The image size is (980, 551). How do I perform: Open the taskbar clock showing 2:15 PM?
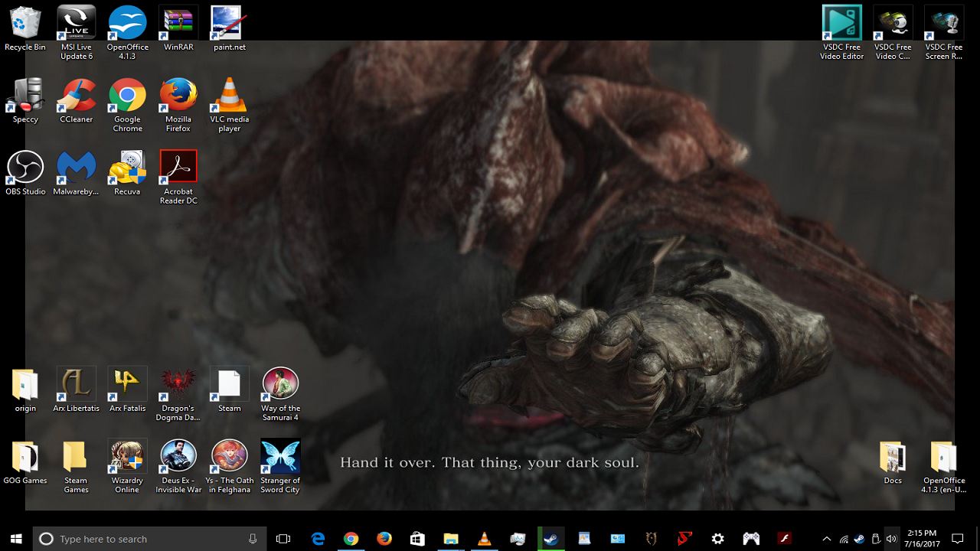(x=922, y=539)
